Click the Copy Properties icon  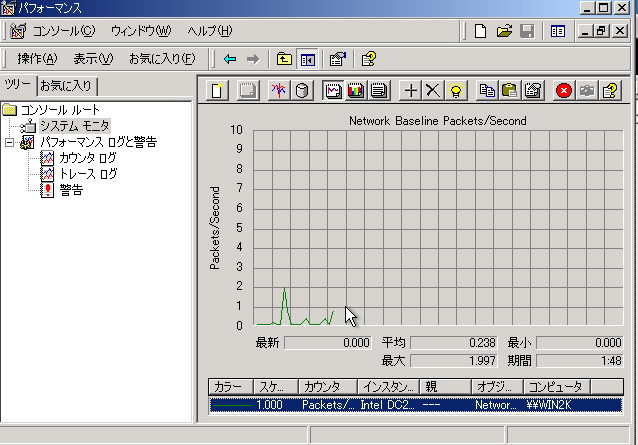pos(487,90)
